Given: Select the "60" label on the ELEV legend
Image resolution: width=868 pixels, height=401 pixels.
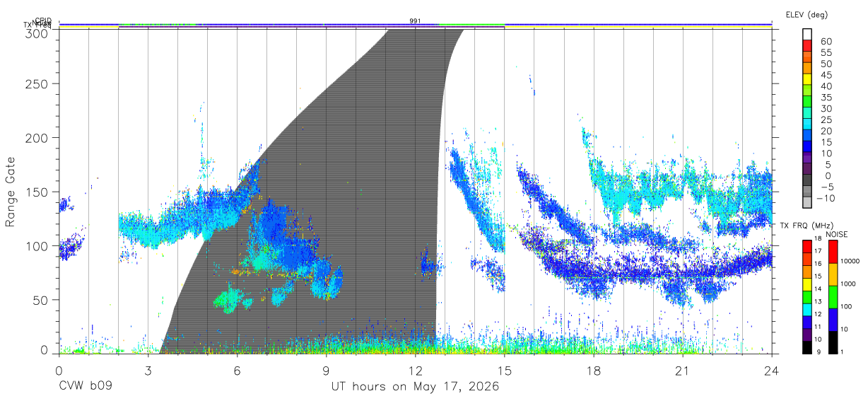Looking at the screenshot, I should tap(826, 42).
